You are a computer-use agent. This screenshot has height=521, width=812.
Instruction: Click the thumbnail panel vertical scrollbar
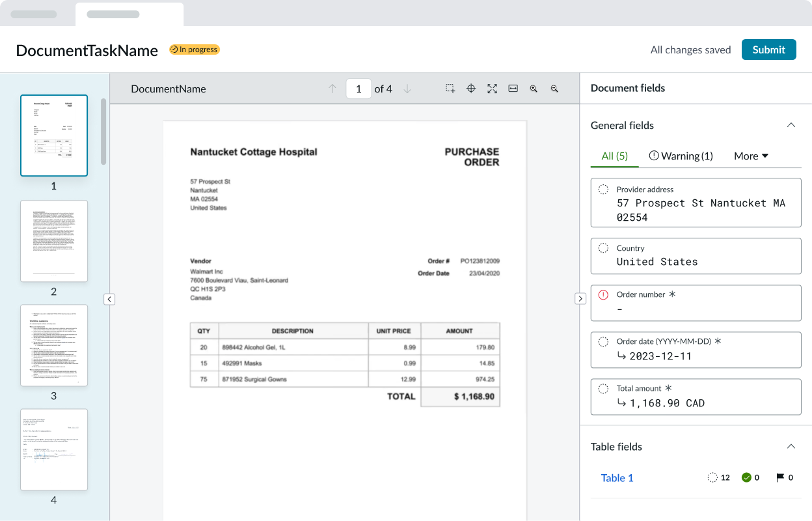tap(103, 130)
